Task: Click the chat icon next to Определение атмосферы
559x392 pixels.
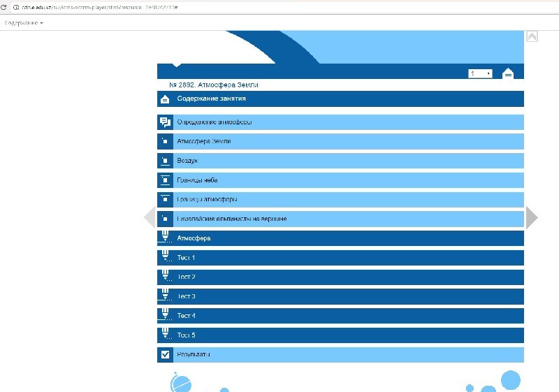Action: (x=165, y=122)
